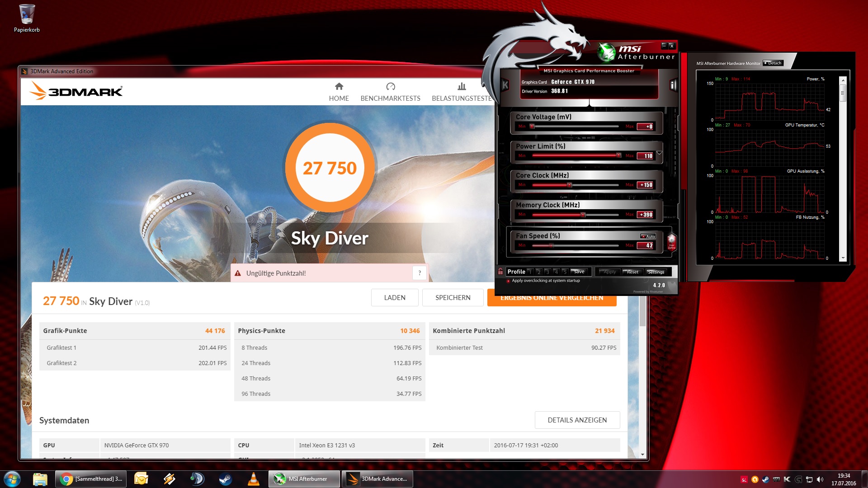The image size is (868, 488).
Task: Click the invalid score question mark icon
Action: [420, 273]
